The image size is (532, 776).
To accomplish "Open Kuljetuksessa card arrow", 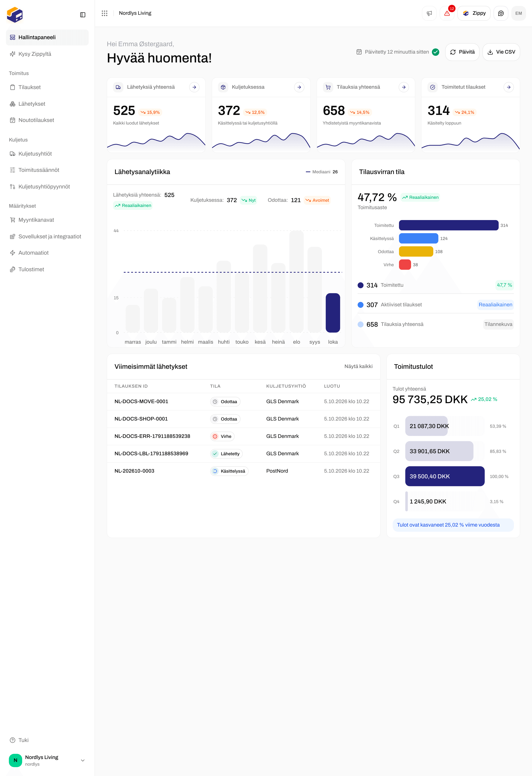I will pos(299,87).
